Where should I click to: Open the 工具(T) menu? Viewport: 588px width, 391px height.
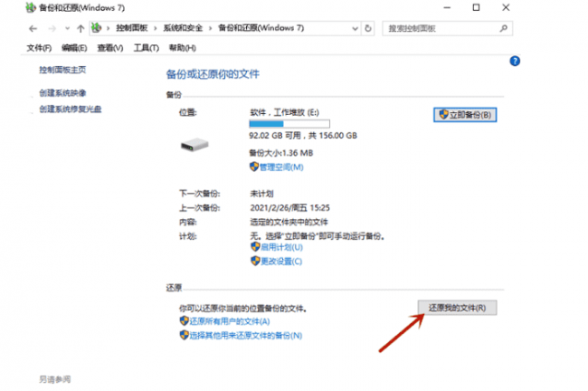[x=147, y=48]
